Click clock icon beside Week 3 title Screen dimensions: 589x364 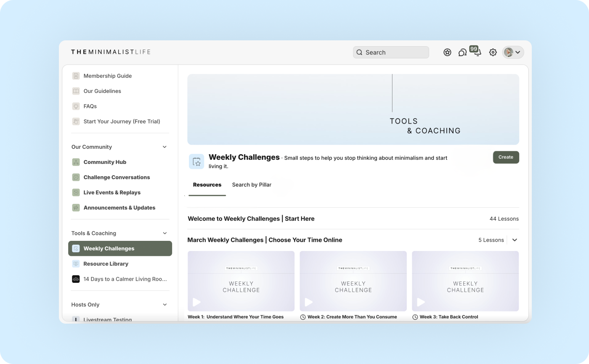[x=415, y=317]
